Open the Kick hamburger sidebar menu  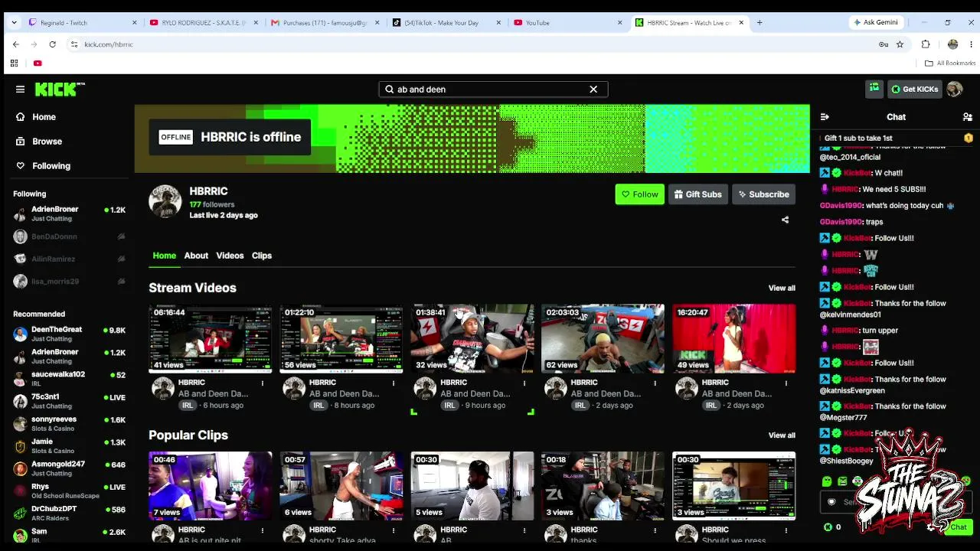tap(20, 90)
